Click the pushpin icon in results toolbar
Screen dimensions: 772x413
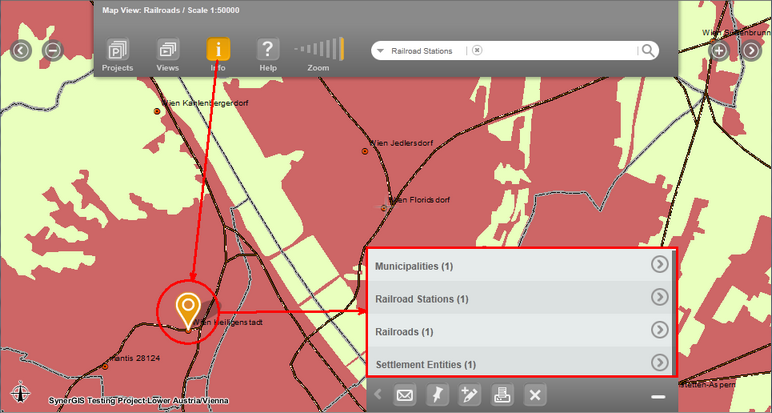[x=437, y=395]
